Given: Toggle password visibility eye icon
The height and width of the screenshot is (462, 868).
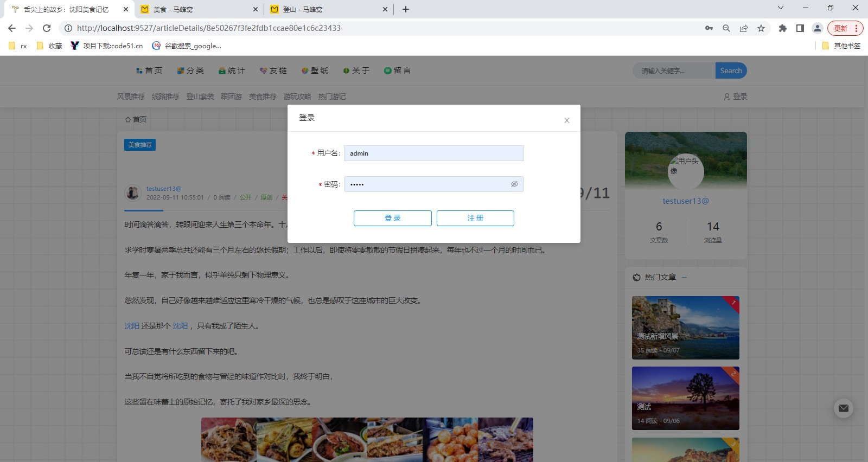Looking at the screenshot, I should coord(514,184).
